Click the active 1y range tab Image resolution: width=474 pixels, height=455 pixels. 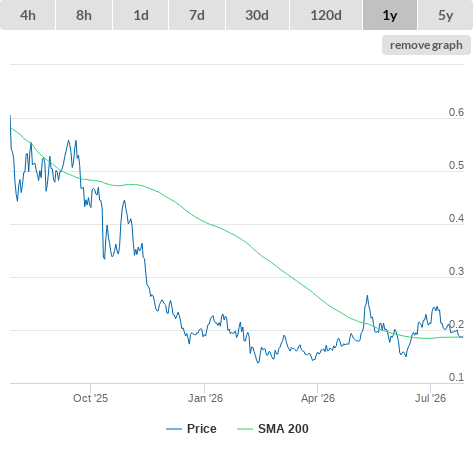[x=390, y=15]
